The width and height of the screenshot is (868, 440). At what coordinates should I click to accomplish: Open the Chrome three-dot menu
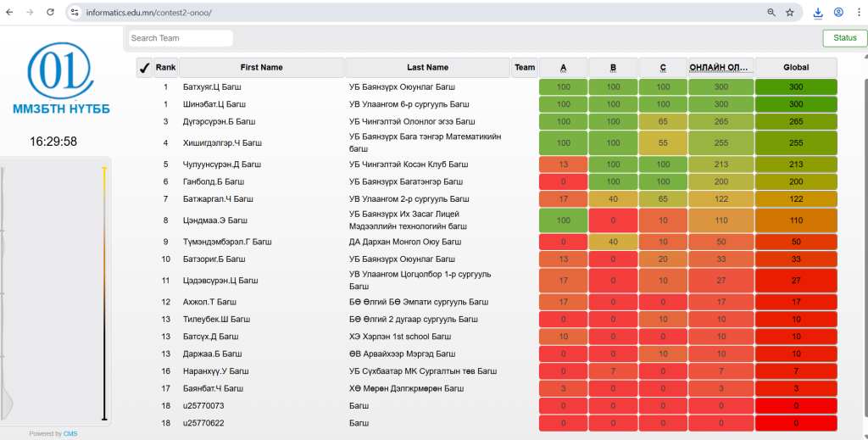[x=858, y=13]
